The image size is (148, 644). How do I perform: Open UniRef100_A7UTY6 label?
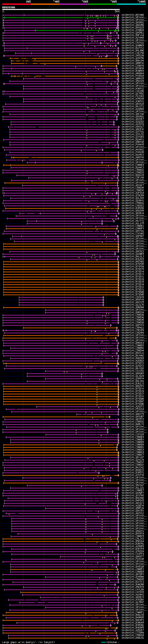tap(133, 475)
